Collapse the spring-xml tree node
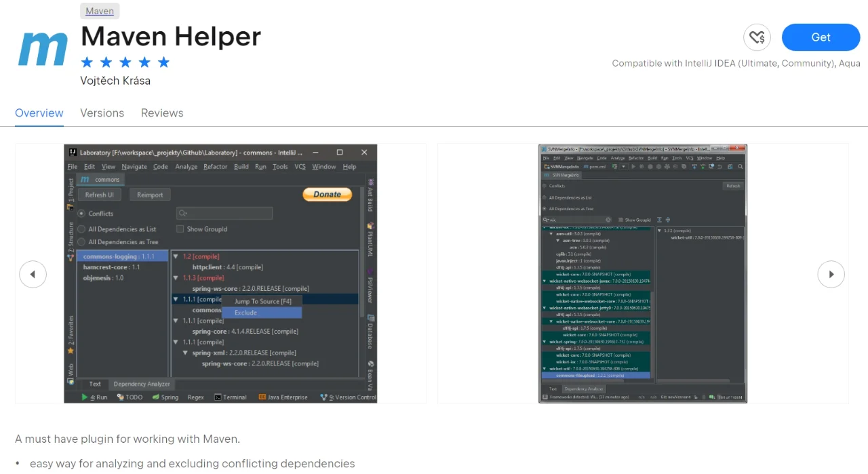868x474 pixels. [x=186, y=353]
